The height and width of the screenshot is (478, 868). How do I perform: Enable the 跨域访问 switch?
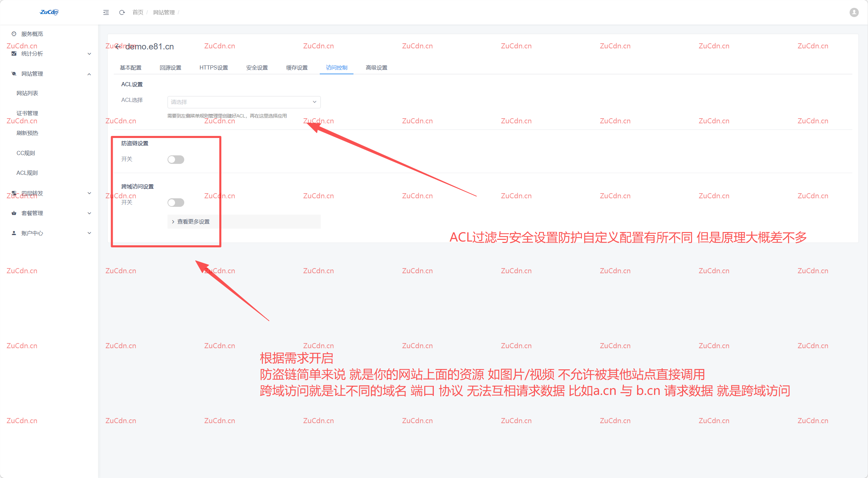point(176,202)
